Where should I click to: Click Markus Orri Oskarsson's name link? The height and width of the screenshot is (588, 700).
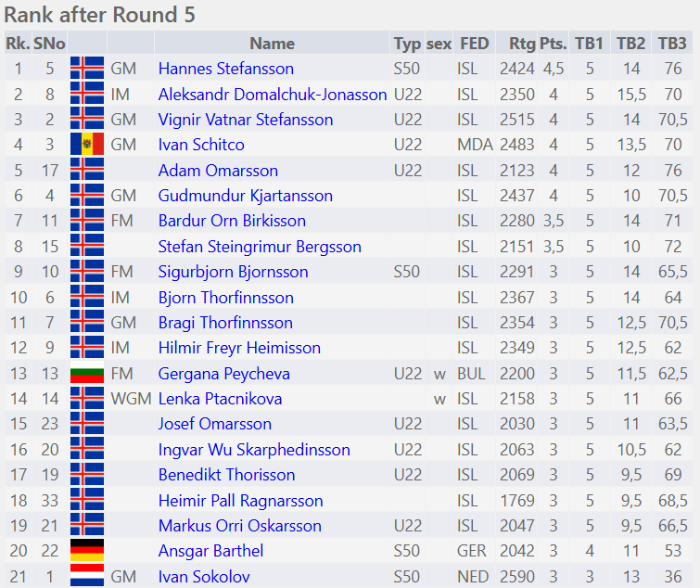pos(239,526)
